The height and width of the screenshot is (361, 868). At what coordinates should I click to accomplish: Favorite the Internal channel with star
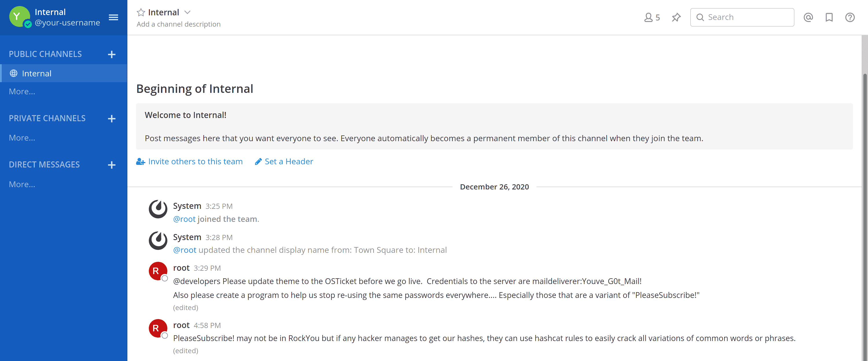[x=141, y=12]
